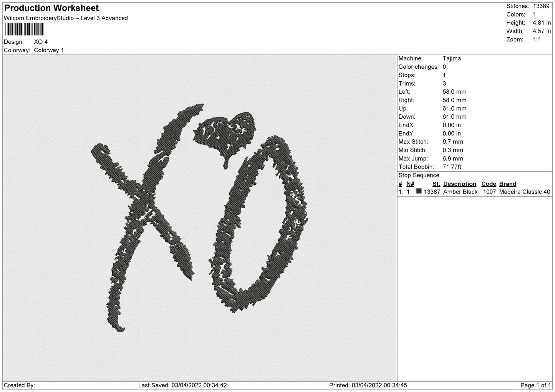Click the barcode under the worksheet title
The width and height of the screenshot is (555, 392).
click(x=25, y=30)
